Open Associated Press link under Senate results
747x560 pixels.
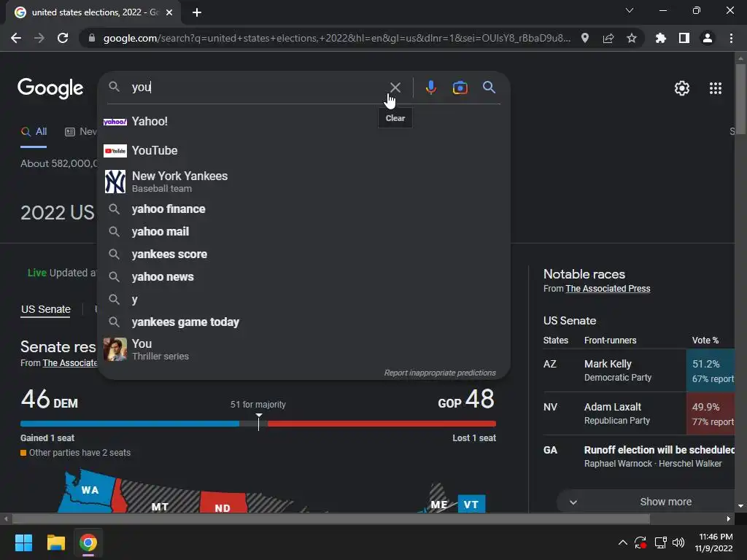(70, 363)
